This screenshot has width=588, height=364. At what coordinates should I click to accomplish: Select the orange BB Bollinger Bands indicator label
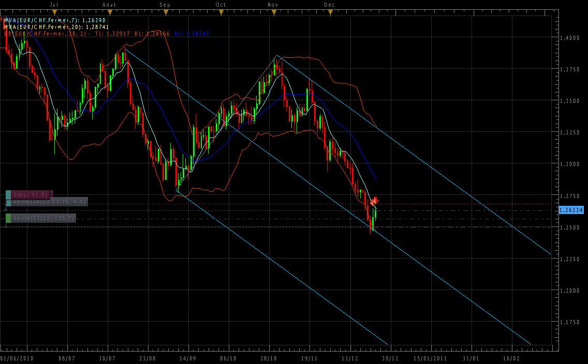point(106,34)
